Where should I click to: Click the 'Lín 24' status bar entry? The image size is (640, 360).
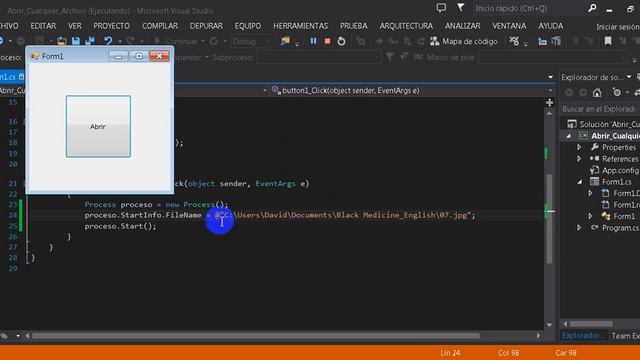450,353
